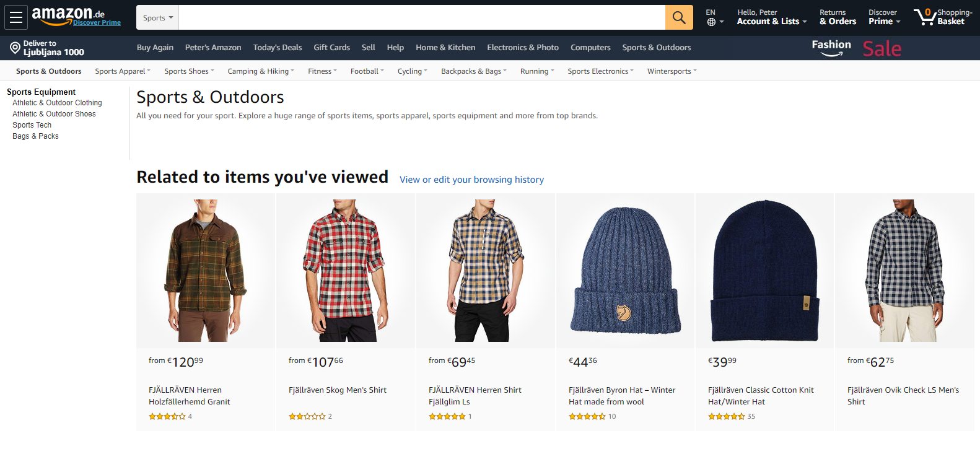Expand the Sports Shoes submenu

[x=189, y=71]
